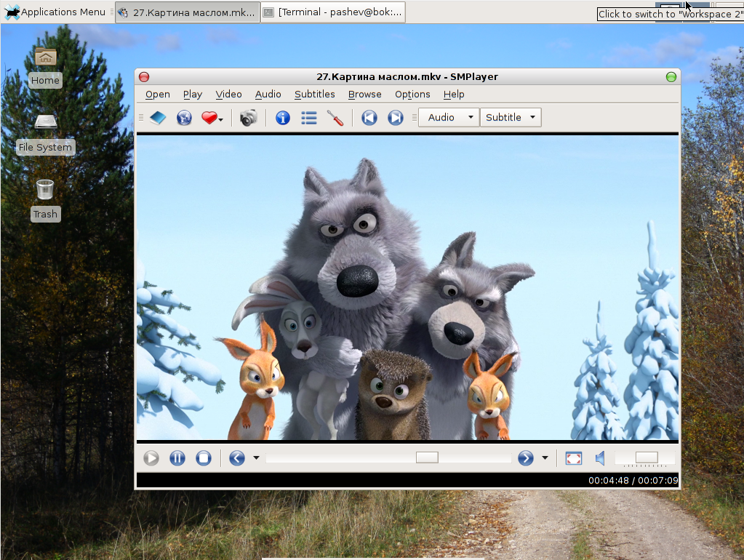
Task: Switch to the Terminal taskbar button
Action: click(333, 12)
